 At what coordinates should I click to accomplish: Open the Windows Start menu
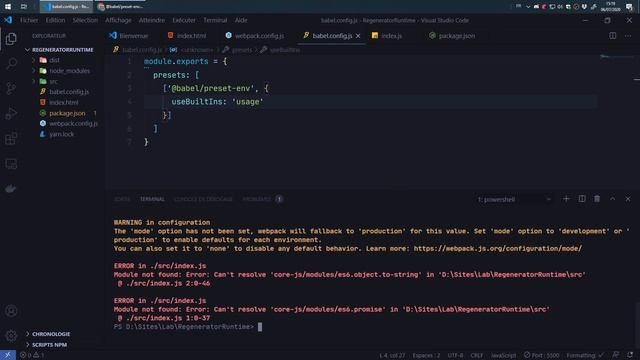pyautogui.click(x=8, y=7)
